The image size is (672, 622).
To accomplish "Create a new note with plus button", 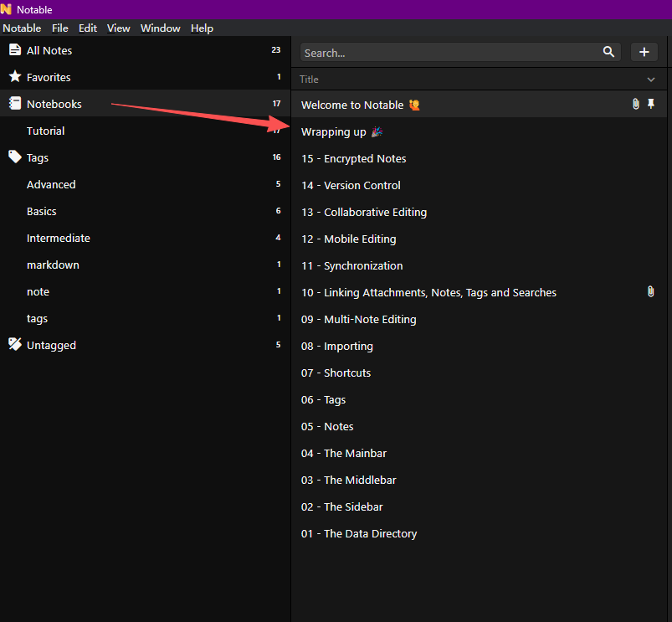I will coord(644,52).
